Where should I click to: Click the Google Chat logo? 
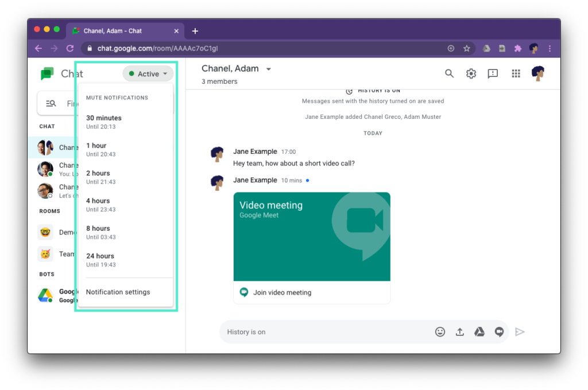[x=46, y=74]
